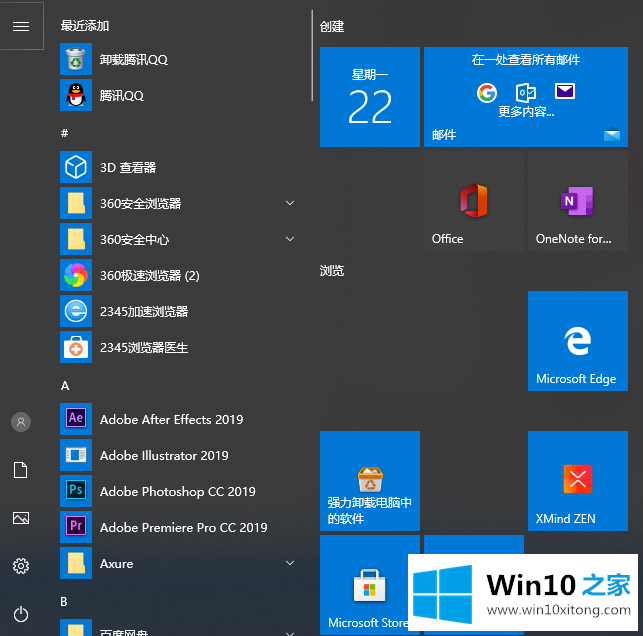Open the Documents icon in the sidebar
Image resolution: width=643 pixels, height=636 pixels.
[21, 470]
